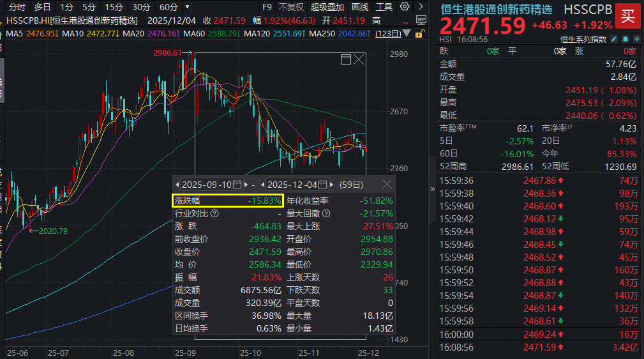
Task: Click help icon next to 最大回撤
Action: pyautogui.click(x=326, y=213)
